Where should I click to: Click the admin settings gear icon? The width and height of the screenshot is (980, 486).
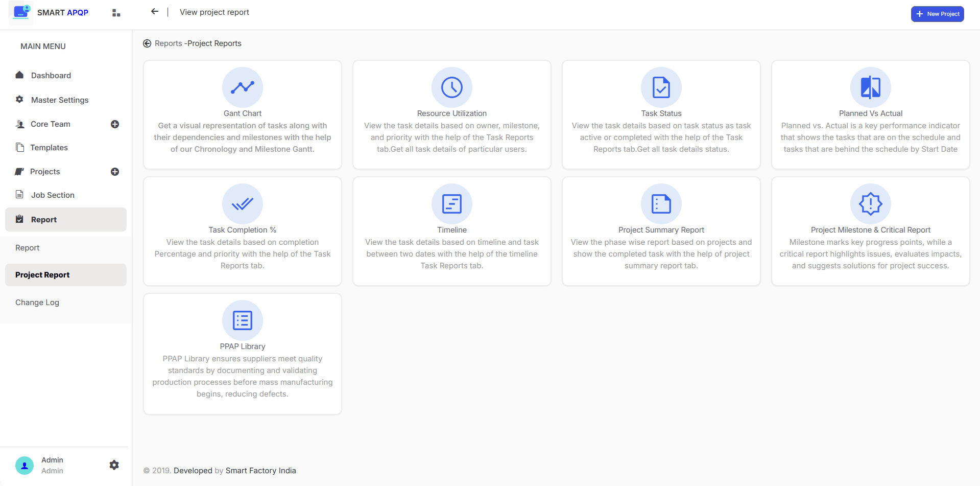pyautogui.click(x=114, y=465)
